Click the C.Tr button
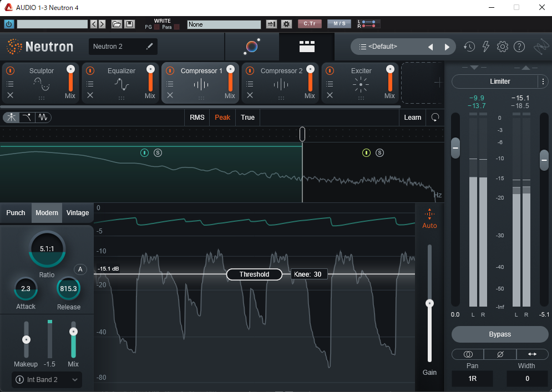 [310, 24]
